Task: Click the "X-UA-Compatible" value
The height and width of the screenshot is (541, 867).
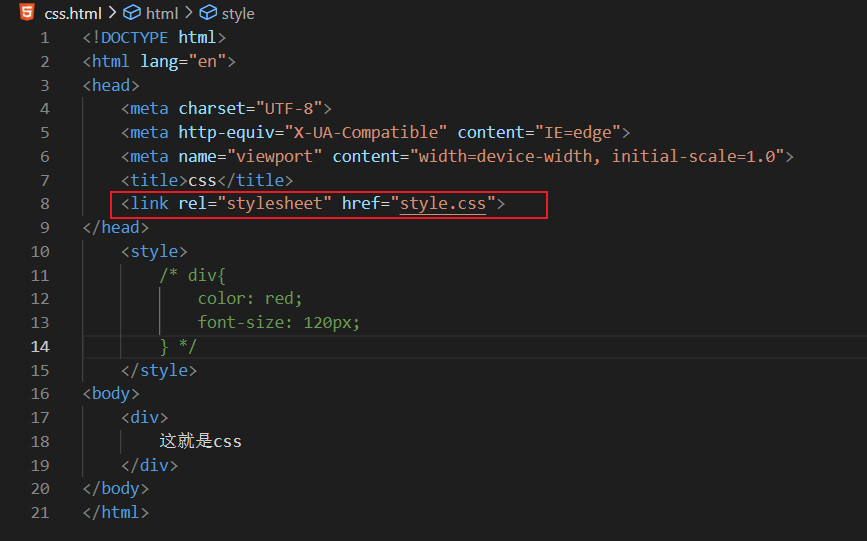Action: 365,132
